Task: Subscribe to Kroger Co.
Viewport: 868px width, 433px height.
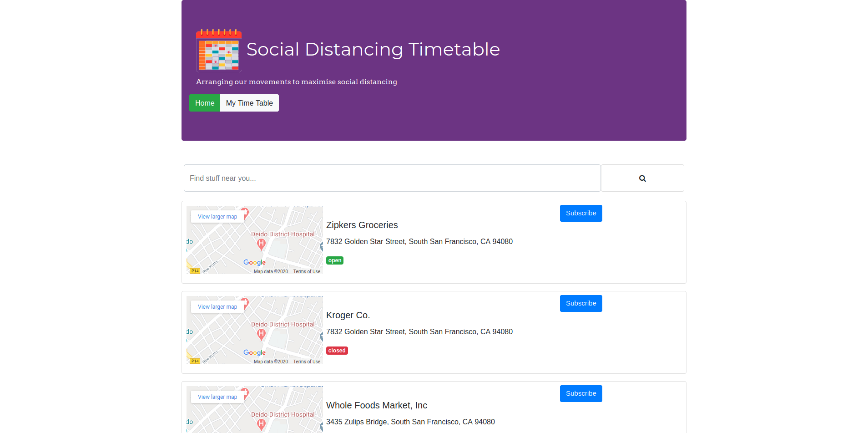Action: click(x=581, y=303)
